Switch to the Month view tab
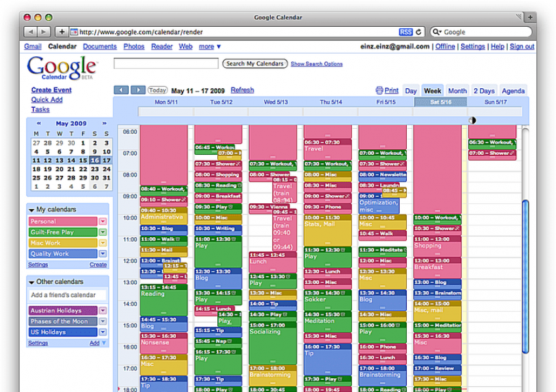Screen dimensions: 556x392 point(457,91)
